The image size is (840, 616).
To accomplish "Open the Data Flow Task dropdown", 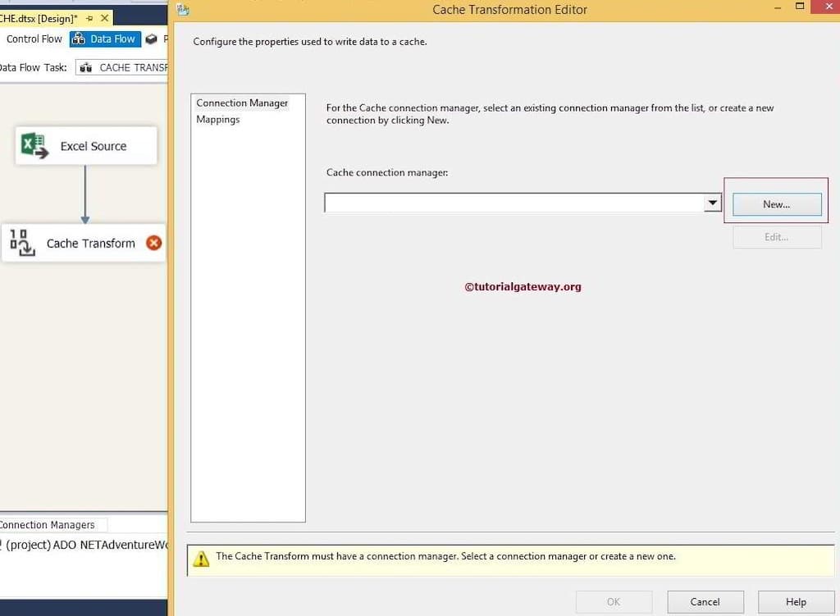I will pyautogui.click(x=121, y=67).
